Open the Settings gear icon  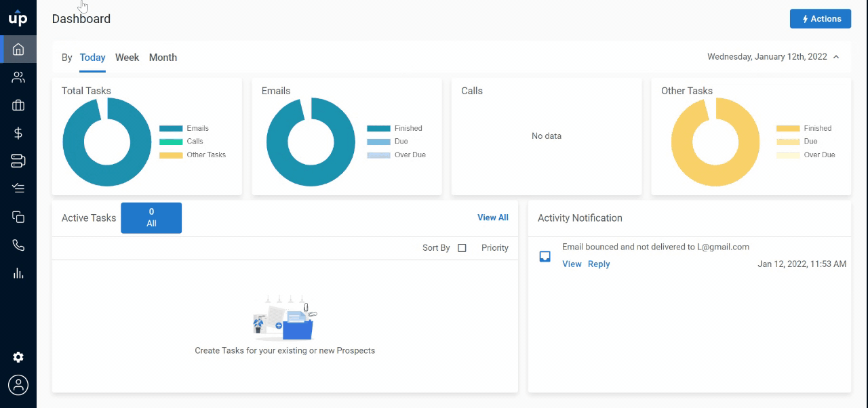[x=18, y=357]
